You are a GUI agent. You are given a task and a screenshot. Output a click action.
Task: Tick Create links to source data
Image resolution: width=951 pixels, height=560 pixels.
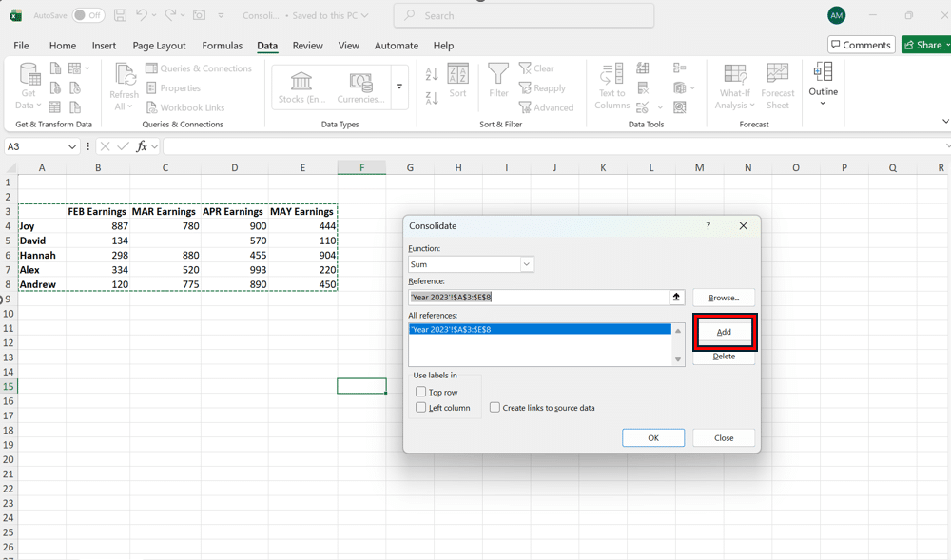click(x=495, y=408)
